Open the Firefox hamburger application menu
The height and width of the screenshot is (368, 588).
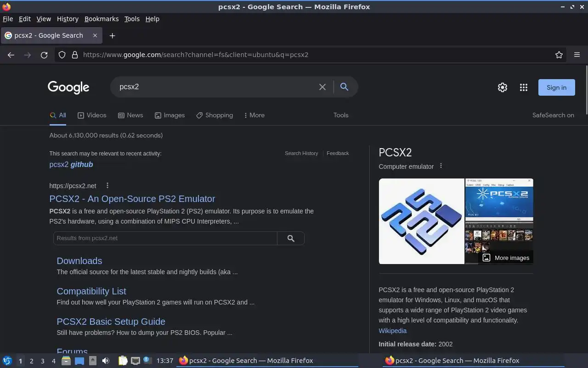[577, 55]
